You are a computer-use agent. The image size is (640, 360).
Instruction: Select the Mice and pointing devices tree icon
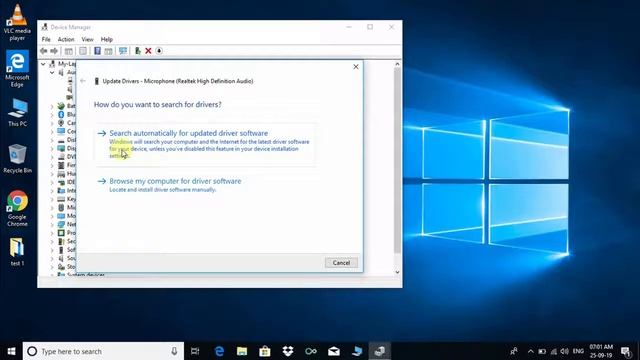click(x=61, y=207)
